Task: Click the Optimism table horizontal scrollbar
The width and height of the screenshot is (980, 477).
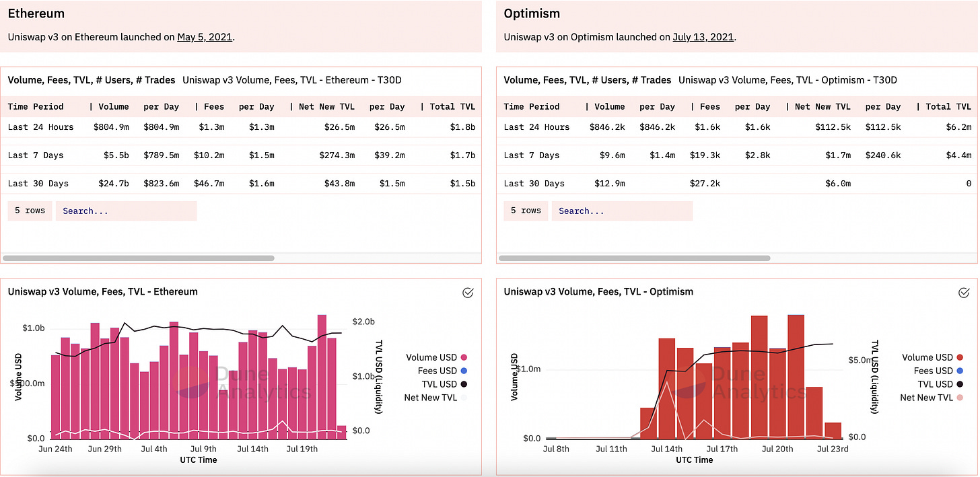Action: tap(634, 258)
